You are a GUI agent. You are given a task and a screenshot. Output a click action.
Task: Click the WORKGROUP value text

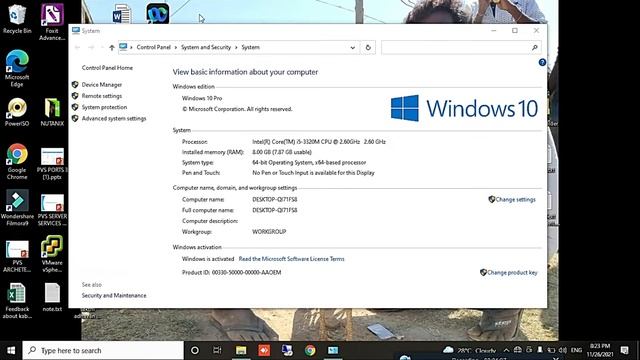coord(269,231)
